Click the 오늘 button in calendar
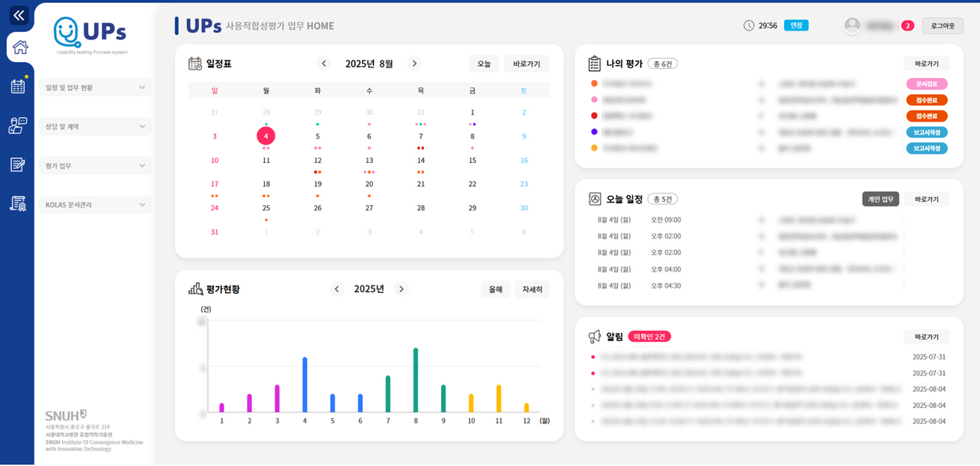The image size is (980, 466). point(484,64)
